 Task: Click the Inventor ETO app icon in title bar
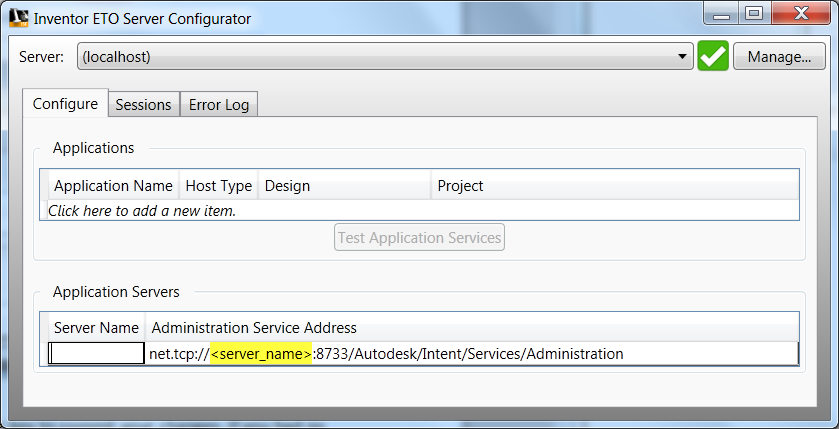(x=19, y=18)
